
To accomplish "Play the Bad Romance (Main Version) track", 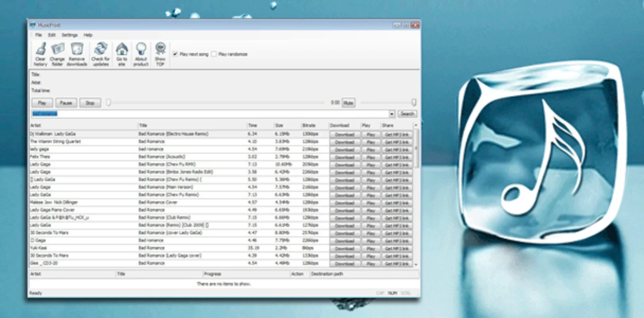I will coord(371,188).
